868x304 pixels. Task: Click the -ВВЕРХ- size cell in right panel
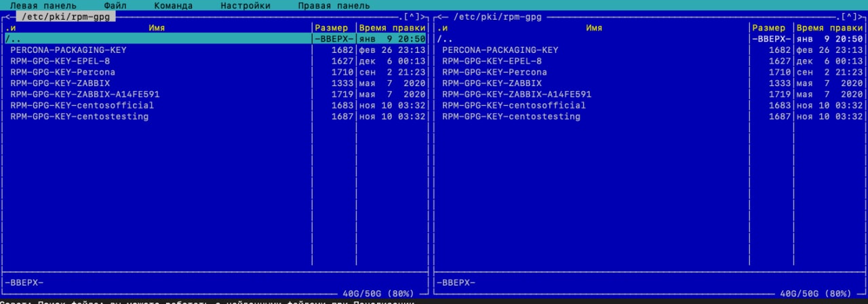tap(771, 39)
